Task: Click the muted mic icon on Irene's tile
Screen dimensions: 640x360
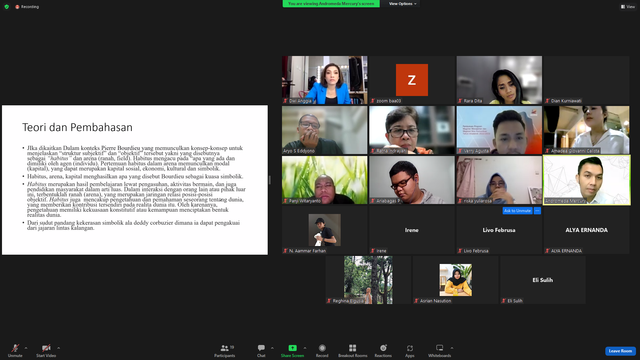Action: click(x=373, y=251)
